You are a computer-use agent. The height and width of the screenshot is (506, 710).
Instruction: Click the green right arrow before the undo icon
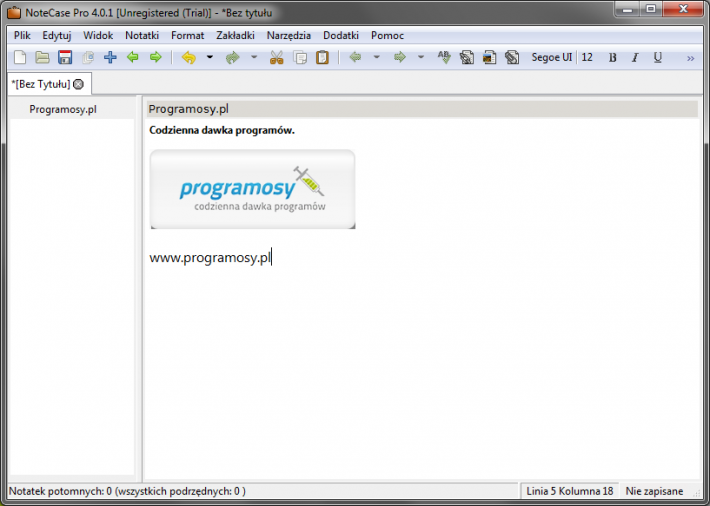point(155,58)
